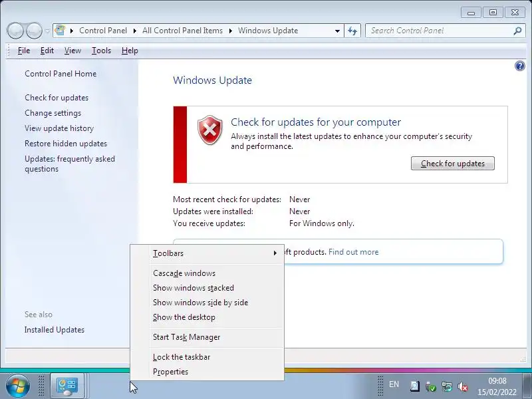Click "Most recent check for updates:" label

pos(227,199)
